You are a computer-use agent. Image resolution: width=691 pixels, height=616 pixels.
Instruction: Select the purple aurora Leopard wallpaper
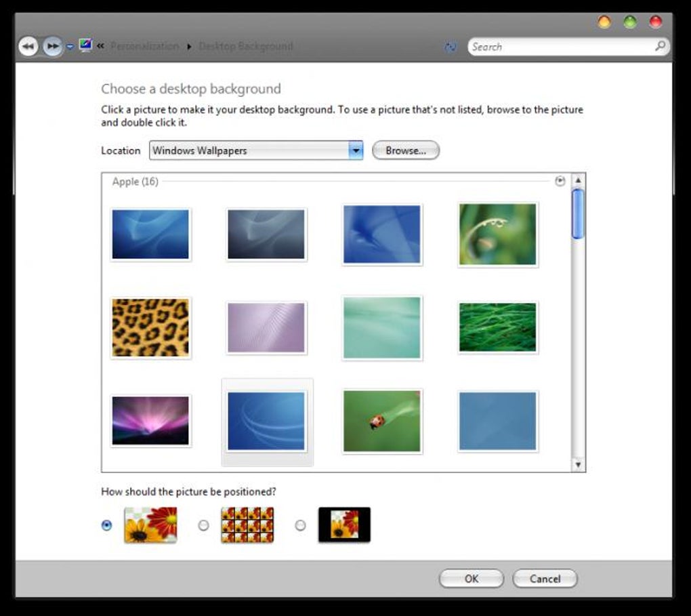[x=150, y=421]
